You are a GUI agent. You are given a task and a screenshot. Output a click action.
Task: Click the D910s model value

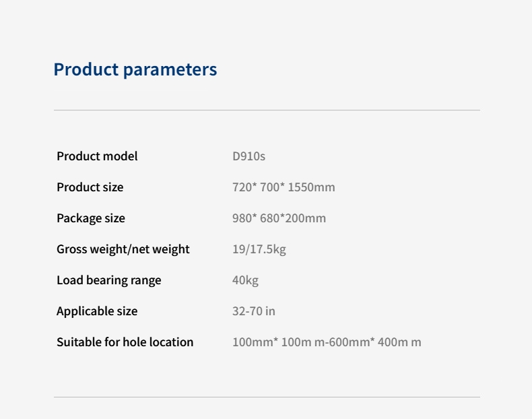point(249,156)
